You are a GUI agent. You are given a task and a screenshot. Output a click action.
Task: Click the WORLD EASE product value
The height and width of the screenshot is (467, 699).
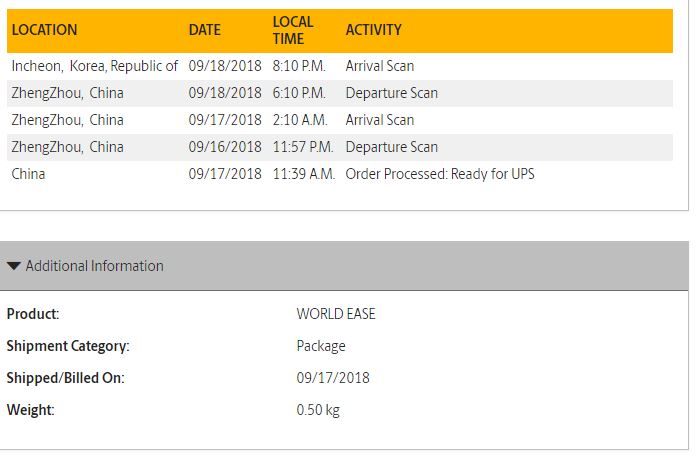click(x=336, y=314)
